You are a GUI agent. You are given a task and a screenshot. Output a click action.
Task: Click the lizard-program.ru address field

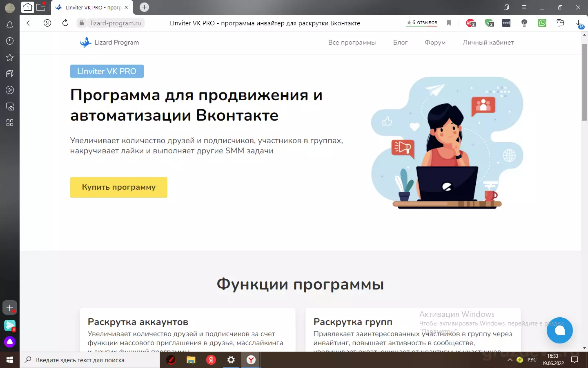pyautogui.click(x=116, y=23)
